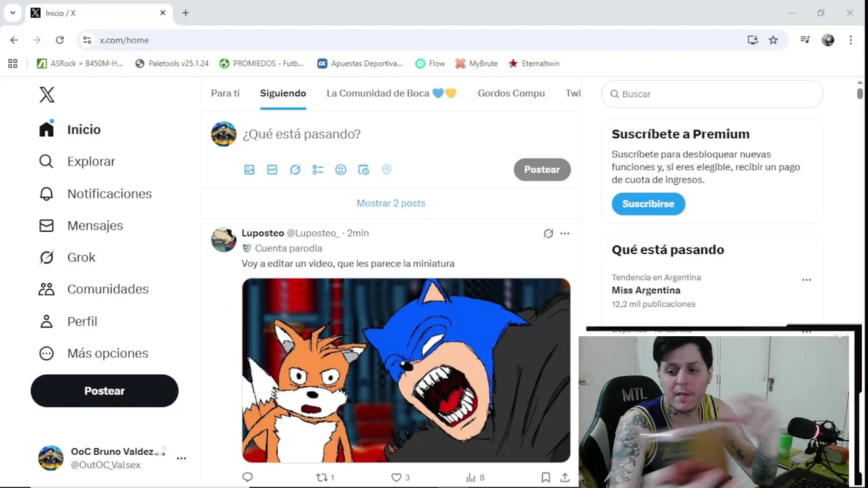Open a new browser tab

(186, 13)
